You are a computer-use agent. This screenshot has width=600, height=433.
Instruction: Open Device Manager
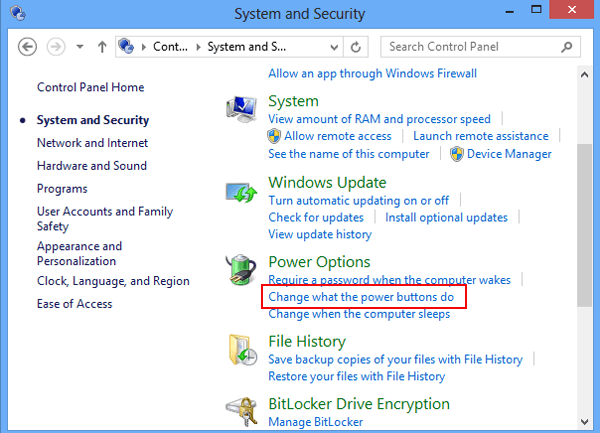[509, 154]
